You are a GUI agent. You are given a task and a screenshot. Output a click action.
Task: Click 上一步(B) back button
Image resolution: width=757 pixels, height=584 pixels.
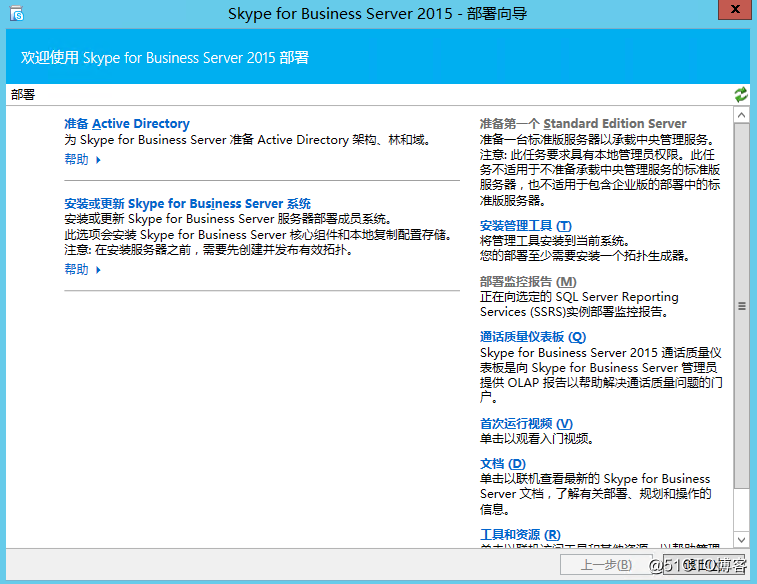606,564
